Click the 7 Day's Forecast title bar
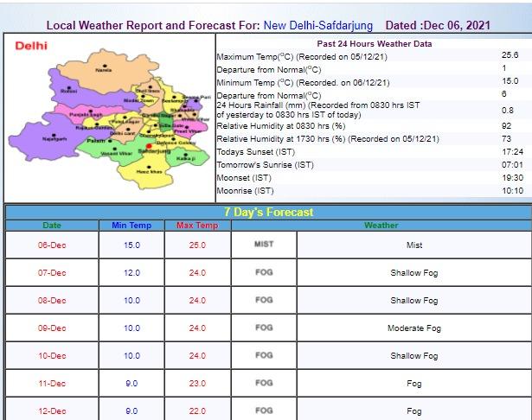The height and width of the screenshot is (420, 532). click(x=268, y=212)
